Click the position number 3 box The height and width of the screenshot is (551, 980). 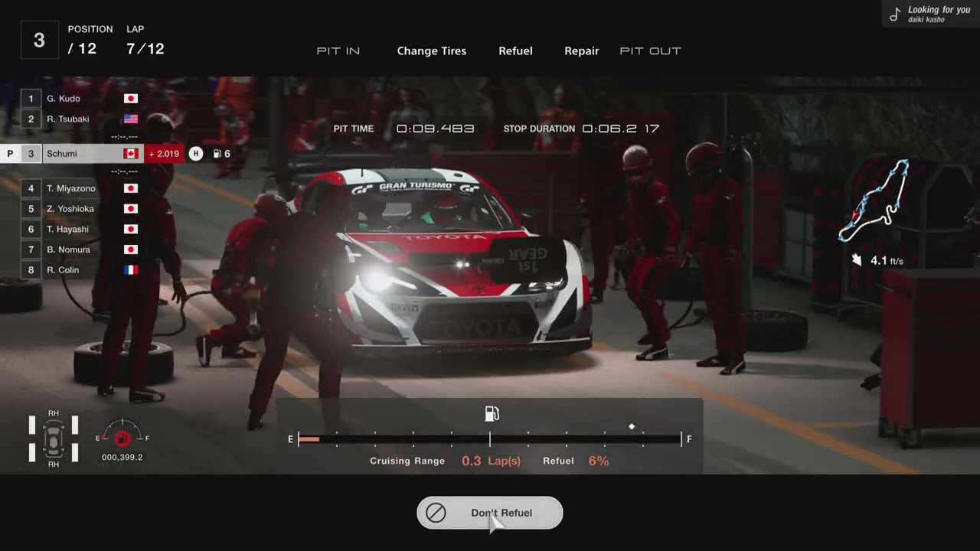point(39,41)
